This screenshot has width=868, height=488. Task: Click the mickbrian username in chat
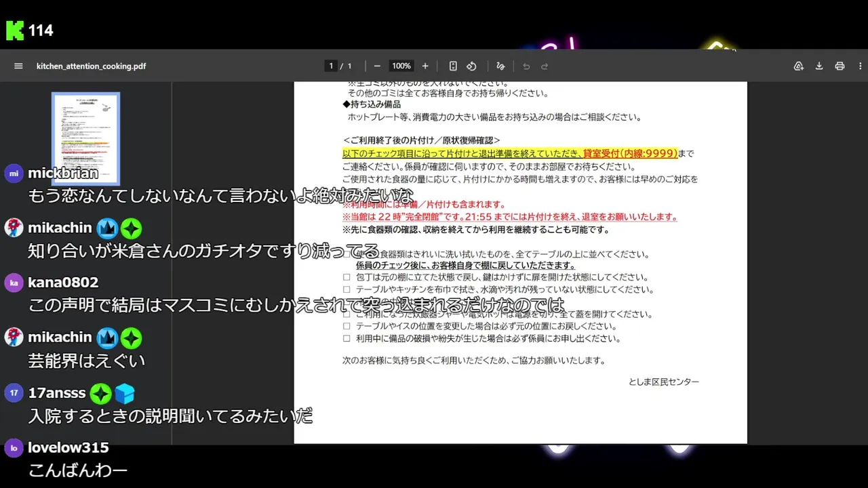pyautogui.click(x=63, y=173)
